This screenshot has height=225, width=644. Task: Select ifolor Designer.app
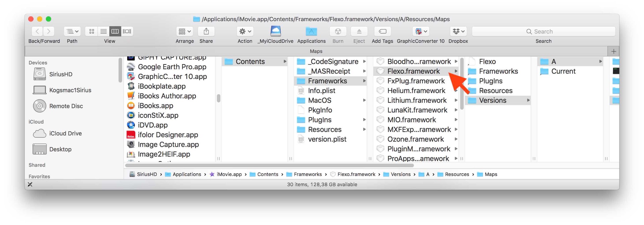(168, 135)
